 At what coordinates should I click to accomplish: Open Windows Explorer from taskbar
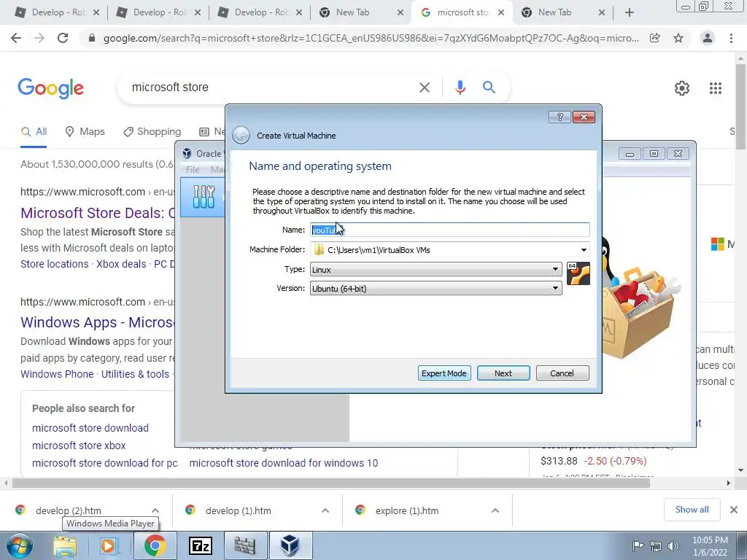pos(65,545)
